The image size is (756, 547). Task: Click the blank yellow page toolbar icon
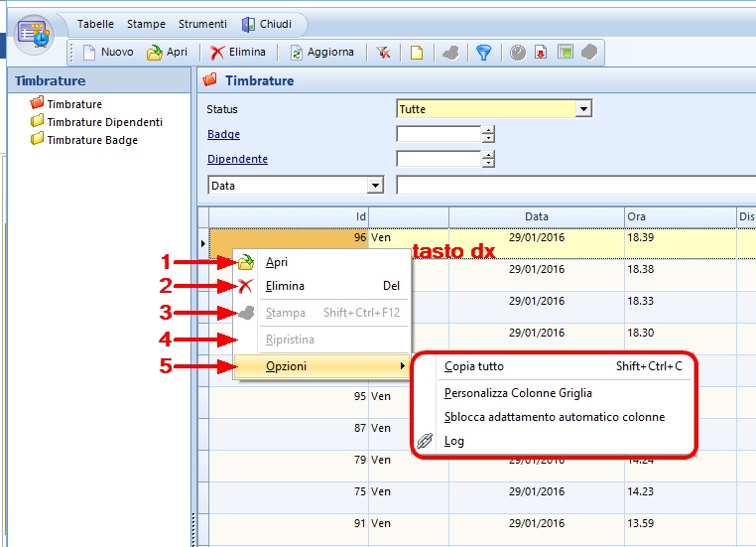[x=417, y=53]
